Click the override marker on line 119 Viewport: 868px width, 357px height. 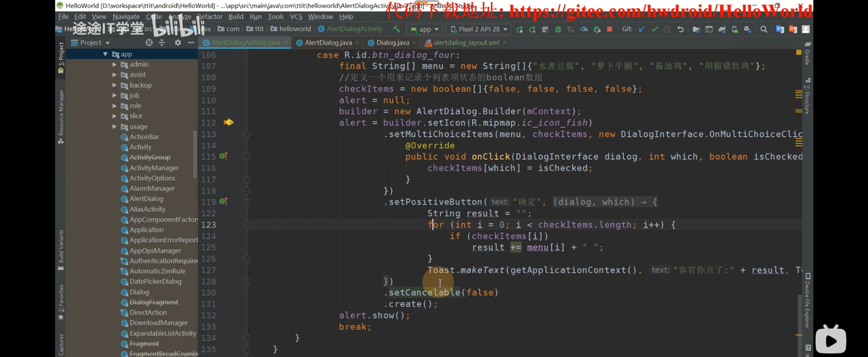(223, 201)
